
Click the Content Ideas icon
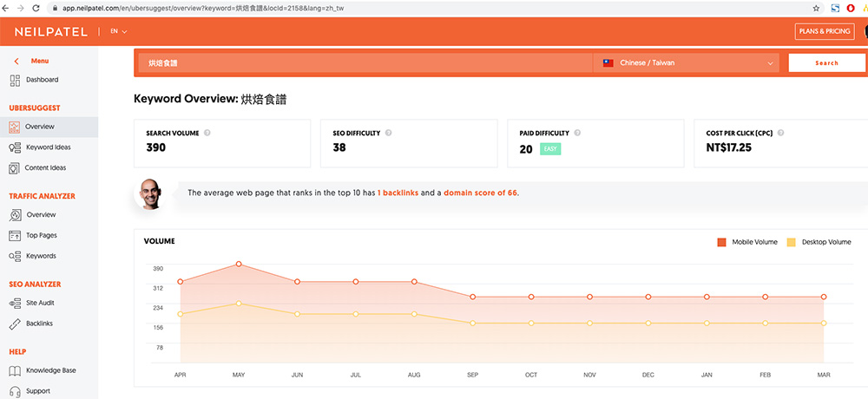pos(15,168)
